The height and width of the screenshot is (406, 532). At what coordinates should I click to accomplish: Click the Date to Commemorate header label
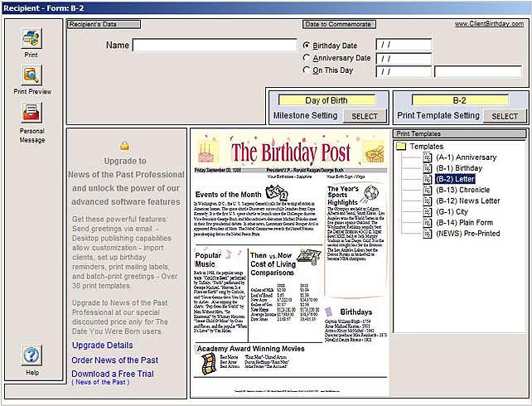click(339, 24)
